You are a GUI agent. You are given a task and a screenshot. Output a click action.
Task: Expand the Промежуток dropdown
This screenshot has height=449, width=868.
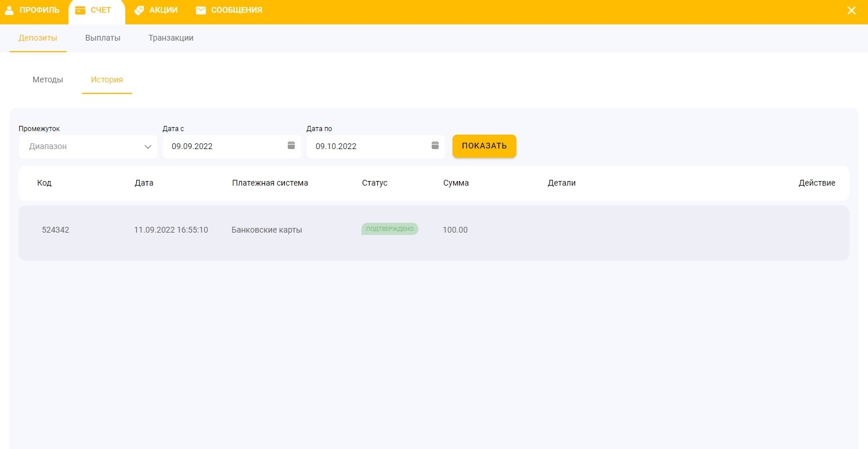87,147
